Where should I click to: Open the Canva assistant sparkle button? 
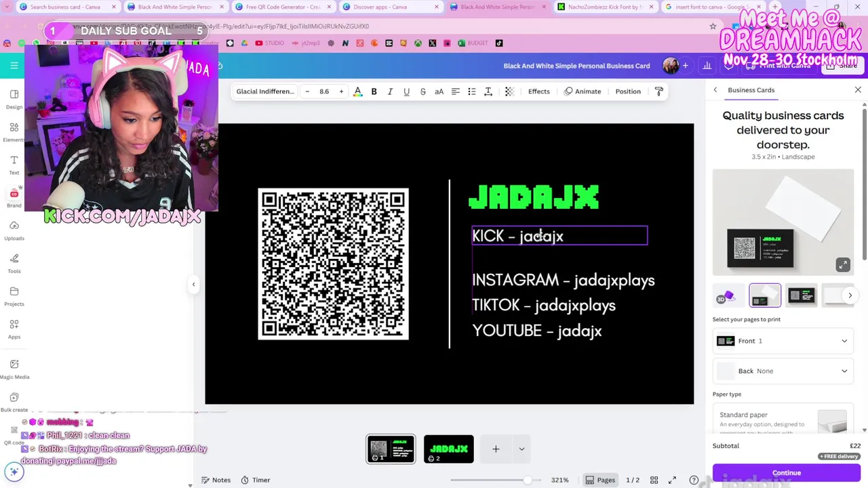tap(14, 472)
